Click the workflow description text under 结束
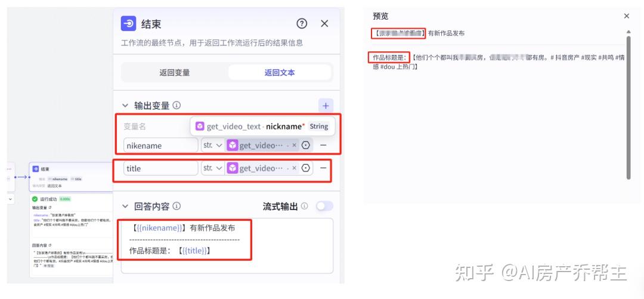The image size is (644, 299). click(212, 43)
